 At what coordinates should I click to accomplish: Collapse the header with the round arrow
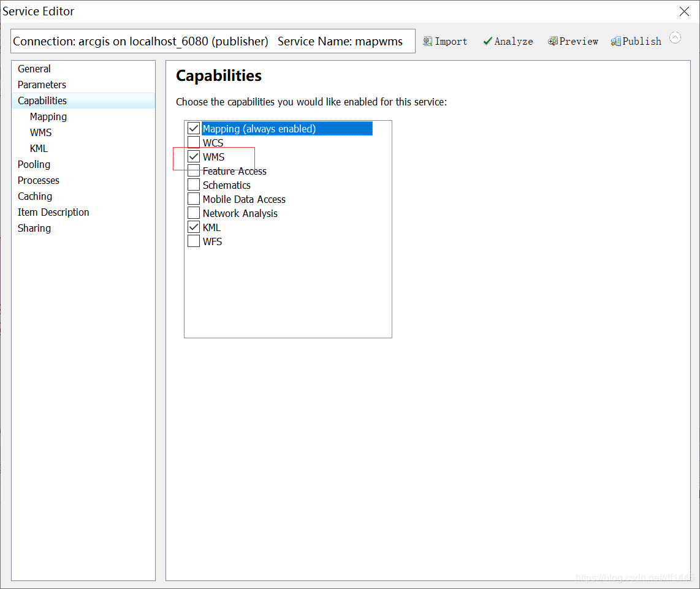tap(675, 38)
